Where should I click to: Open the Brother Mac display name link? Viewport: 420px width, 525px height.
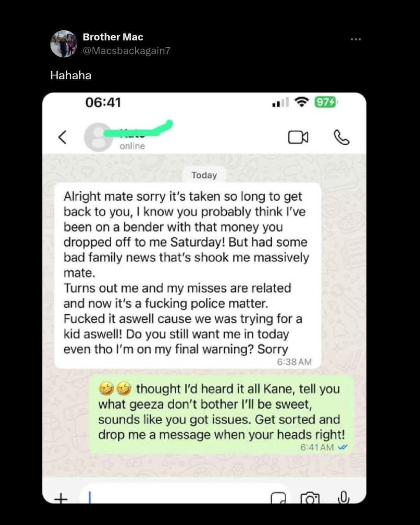[x=113, y=37]
